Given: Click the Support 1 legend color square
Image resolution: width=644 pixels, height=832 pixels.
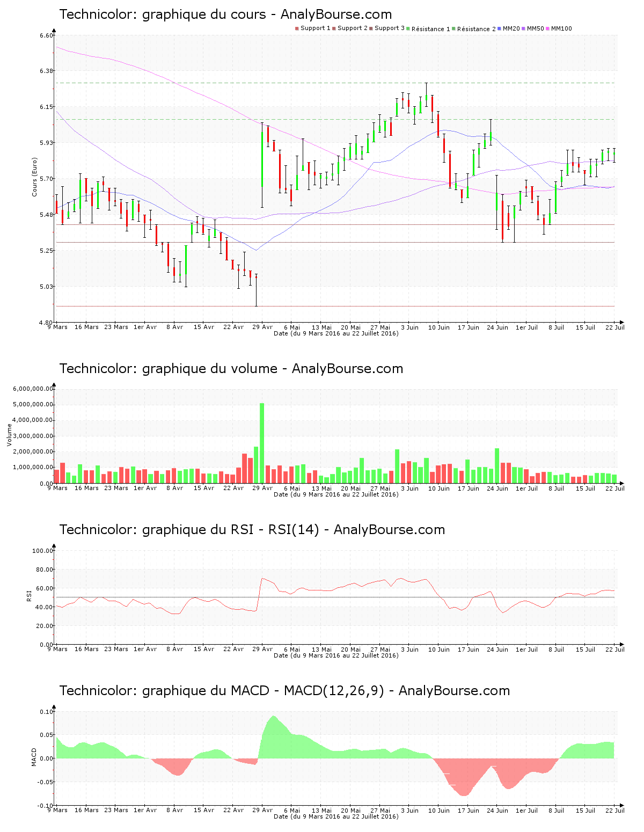Looking at the screenshot, I should coord(297,28).
